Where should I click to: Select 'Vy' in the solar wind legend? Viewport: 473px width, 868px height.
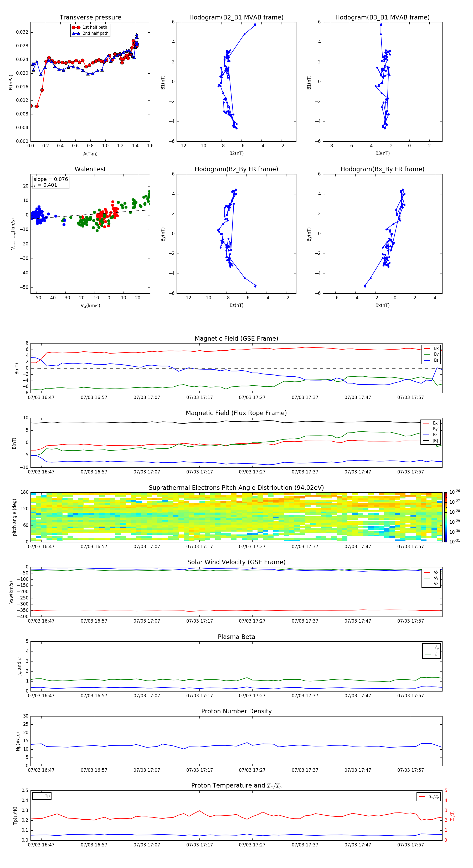pyautogui.click(x=431, y=578)
